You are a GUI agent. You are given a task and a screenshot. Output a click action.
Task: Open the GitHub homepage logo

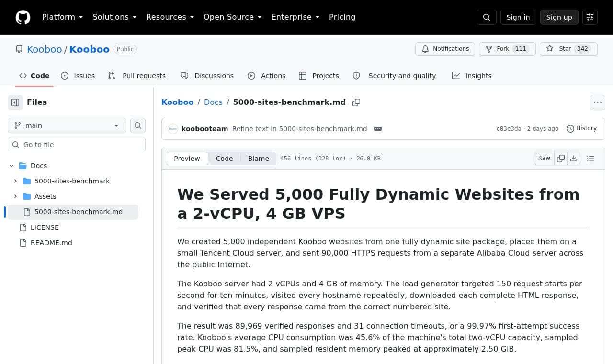point(23,17)
